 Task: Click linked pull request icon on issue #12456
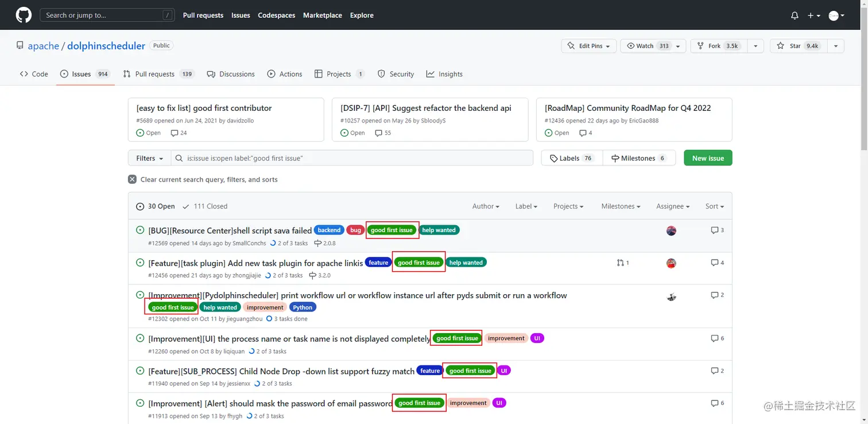click(620, 263)
